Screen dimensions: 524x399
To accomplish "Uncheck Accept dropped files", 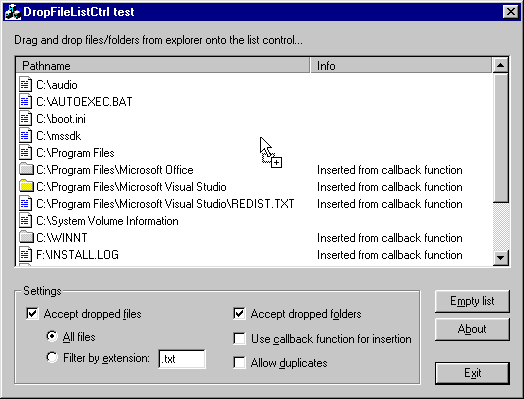I will point(32,314).
